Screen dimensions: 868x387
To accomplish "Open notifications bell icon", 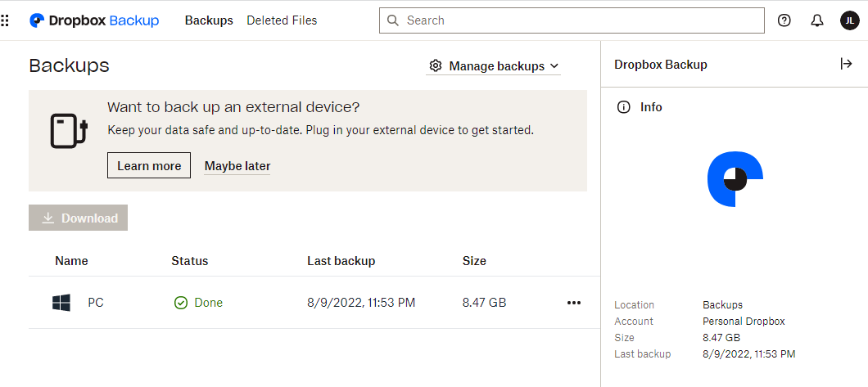I will [x=816, y=20].
